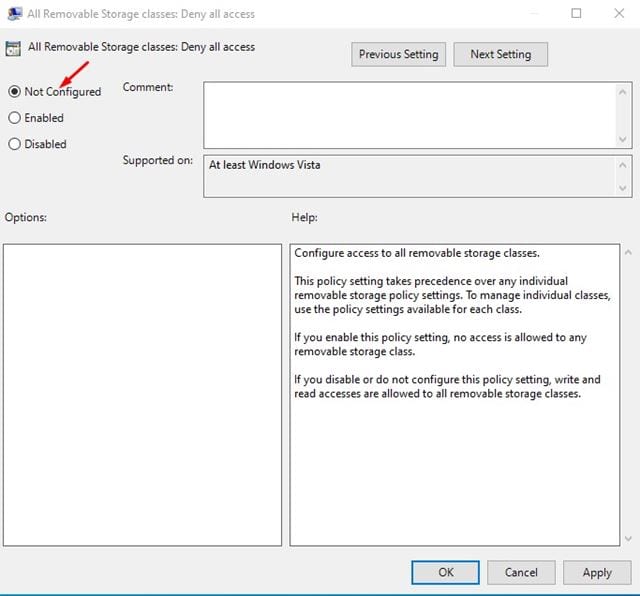Viewport: 640px width, 596px height.
Task: Click Help pane scroll up arrow
Action: [x=627, y=252]
